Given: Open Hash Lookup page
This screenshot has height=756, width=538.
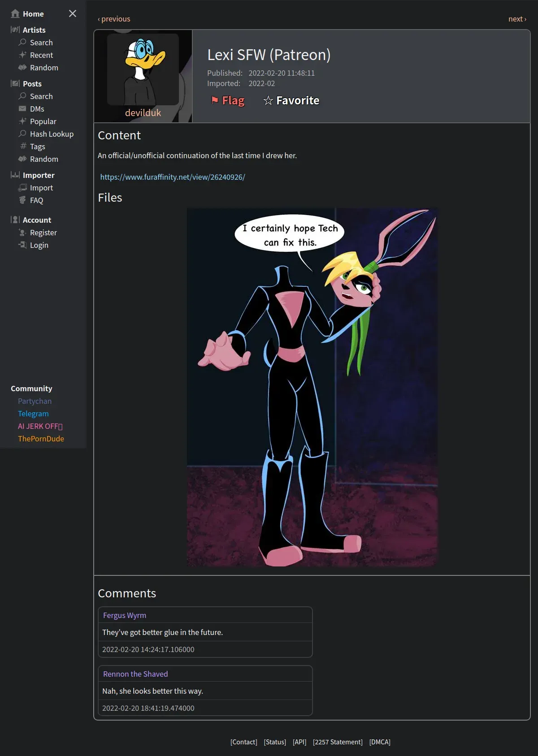Looking at the screenshot, I should [x=52, y=134].
